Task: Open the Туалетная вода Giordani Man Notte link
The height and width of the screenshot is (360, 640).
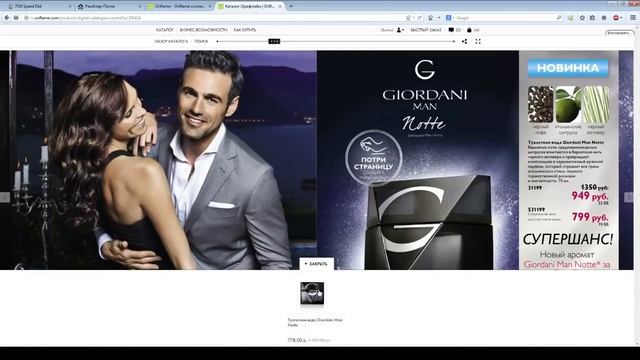Action: (315, 322)
